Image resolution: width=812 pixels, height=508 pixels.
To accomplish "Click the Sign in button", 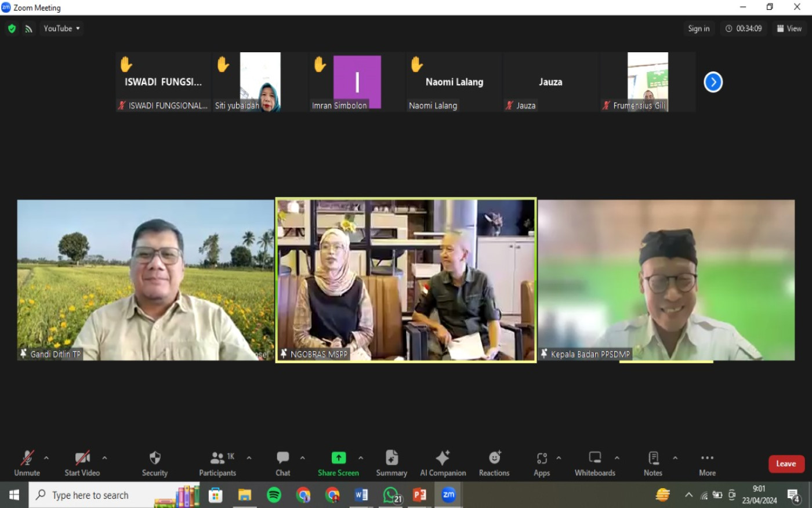I will pyautogui.click(x=698, y=28).
